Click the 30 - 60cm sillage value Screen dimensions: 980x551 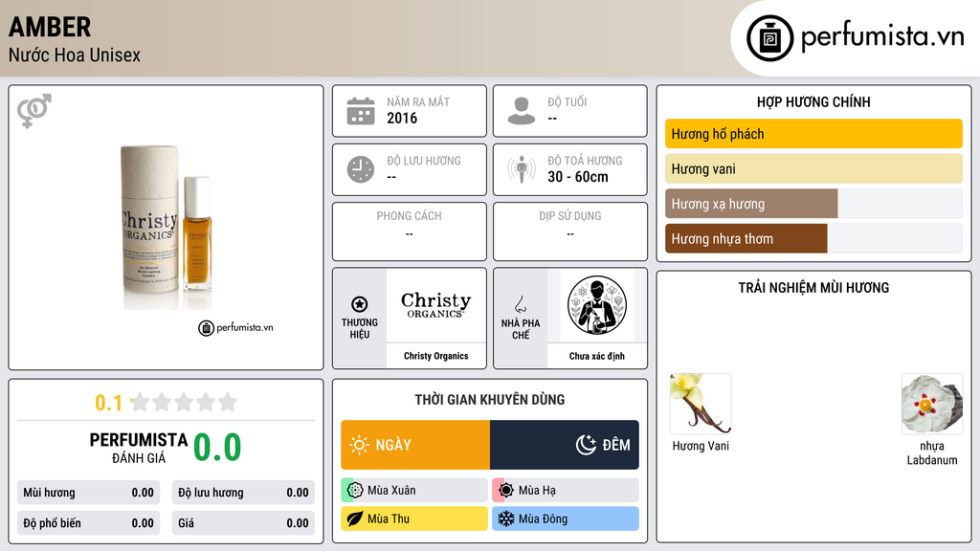click(578, 177)
